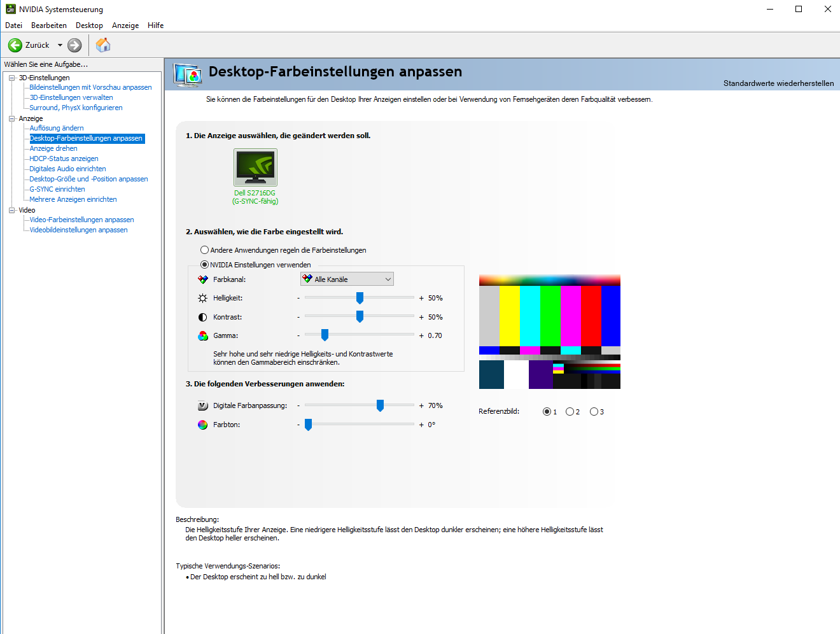Click the minus beside Farbton slider

click(298, 425)
